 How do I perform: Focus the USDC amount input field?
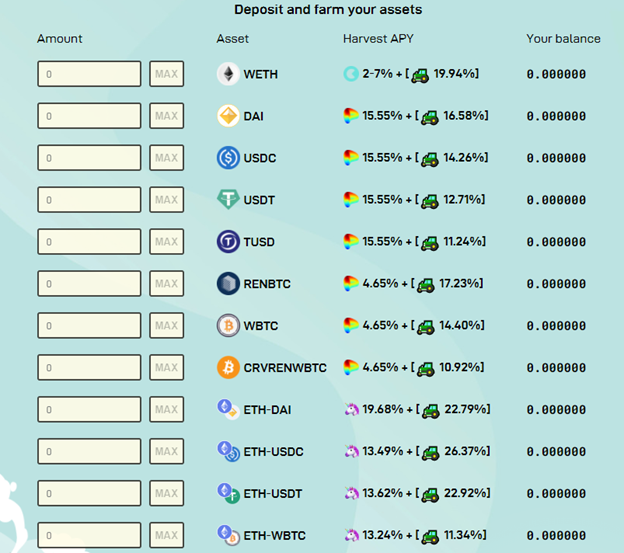pos(89,158)
